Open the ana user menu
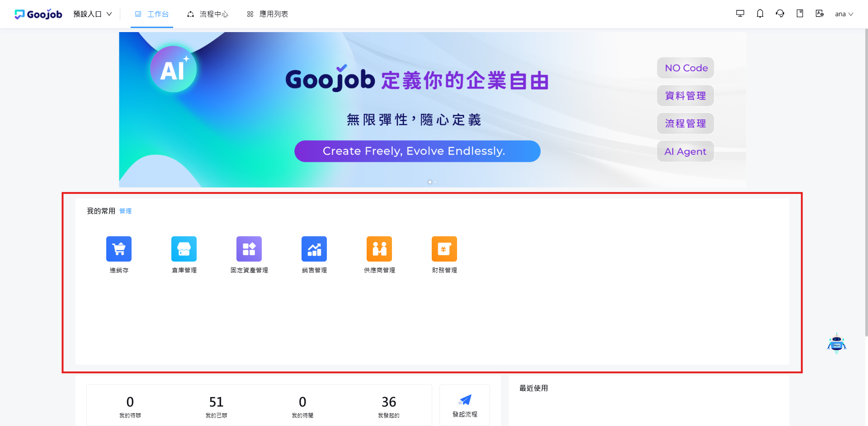Image resolution: width=868 pixels, height=426 pixels. point(844,14)
